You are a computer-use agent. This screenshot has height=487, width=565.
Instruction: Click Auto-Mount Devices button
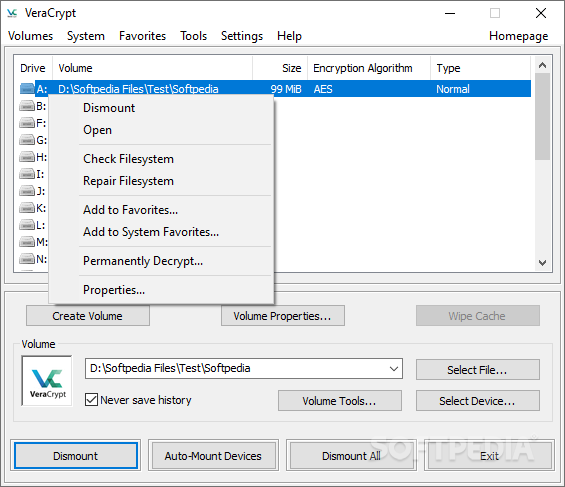(213, 456)
